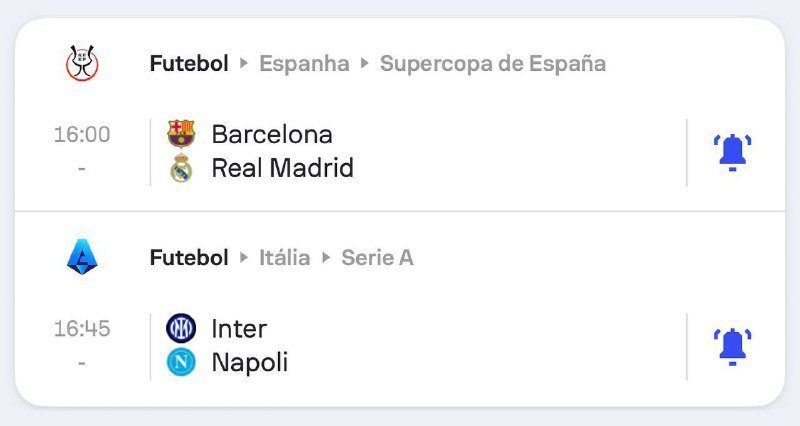Click the Real Madrid team crest
800x426 pixels.
[181, 168]
